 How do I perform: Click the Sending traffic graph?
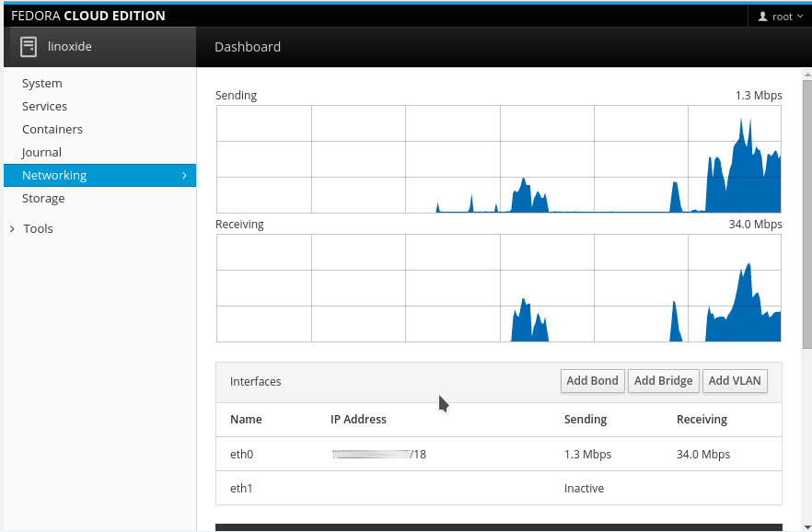[499, 159]
